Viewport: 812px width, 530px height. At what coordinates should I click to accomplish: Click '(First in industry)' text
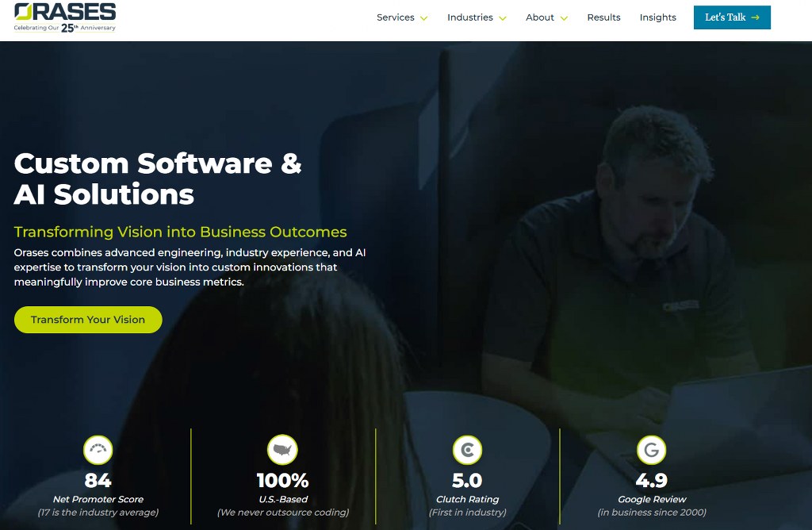467,512
